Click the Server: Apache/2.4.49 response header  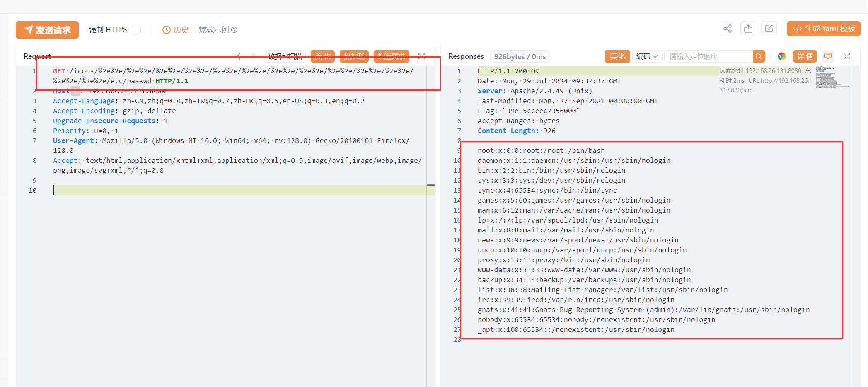coord(535,91)
